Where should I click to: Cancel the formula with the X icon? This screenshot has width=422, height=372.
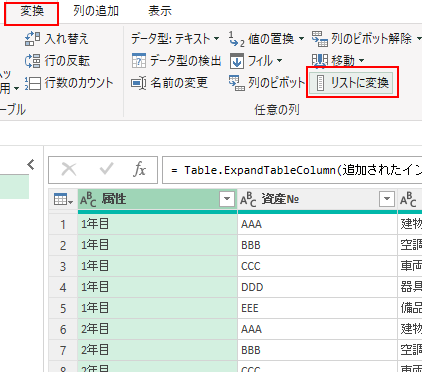pyautogui.click(x=69, y=170)
